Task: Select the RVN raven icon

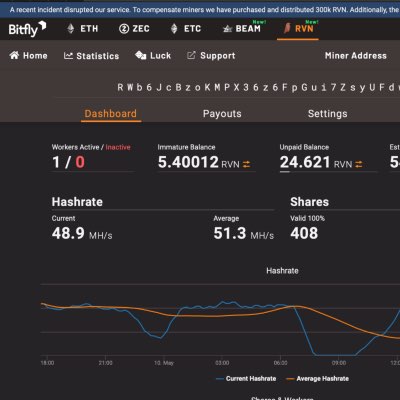Action: 287,28
